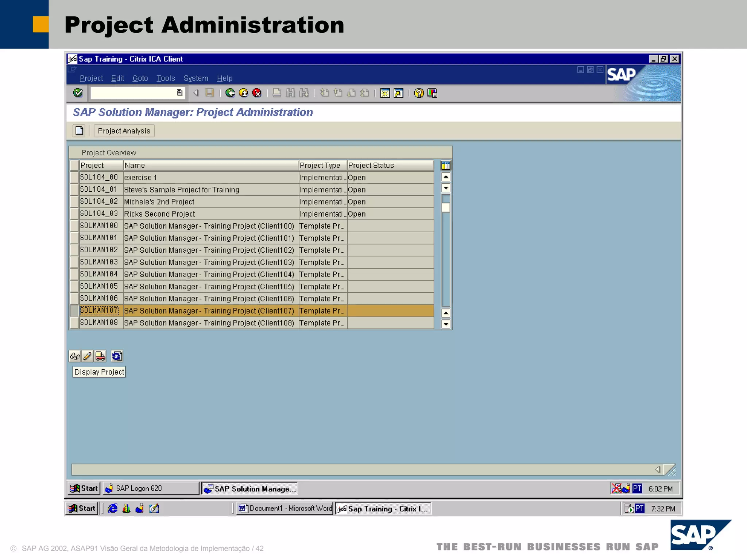Click SAP Logon 620 taskbar button
This screenshot has height=560, width=747.
click(151, 489)
